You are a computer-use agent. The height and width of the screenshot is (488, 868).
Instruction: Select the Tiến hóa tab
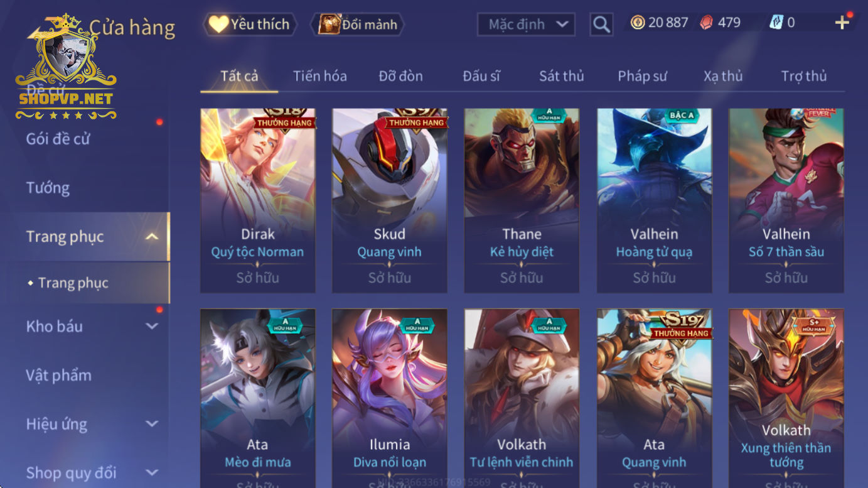tap(320, 76)
